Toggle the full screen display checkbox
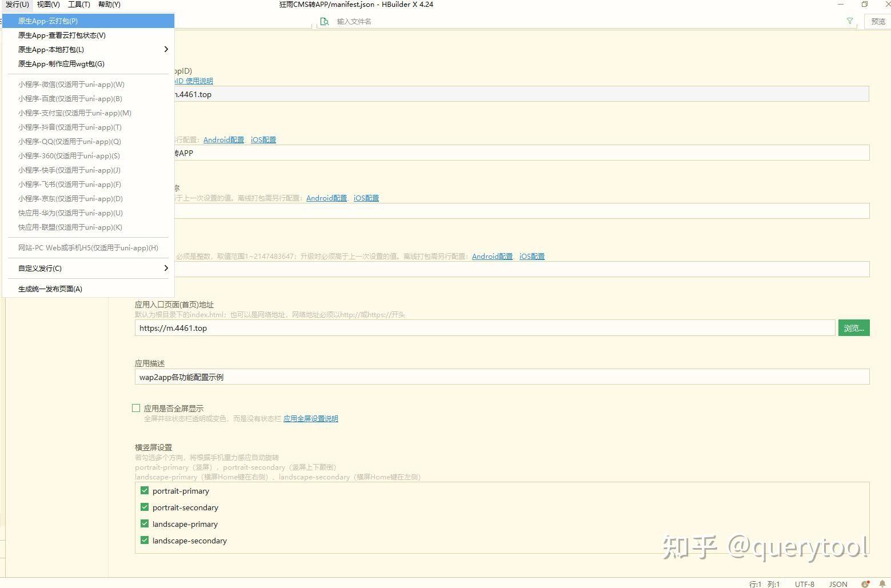Screen dimensions: 891x588 tap(136, 408)
